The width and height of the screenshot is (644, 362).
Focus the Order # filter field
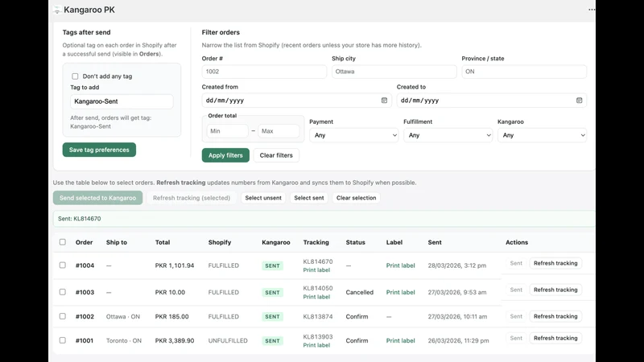pyautogui.click(x=264, y=72)
